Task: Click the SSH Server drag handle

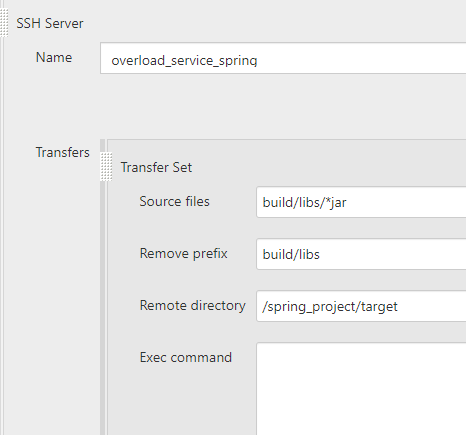Action: point(4,22)
